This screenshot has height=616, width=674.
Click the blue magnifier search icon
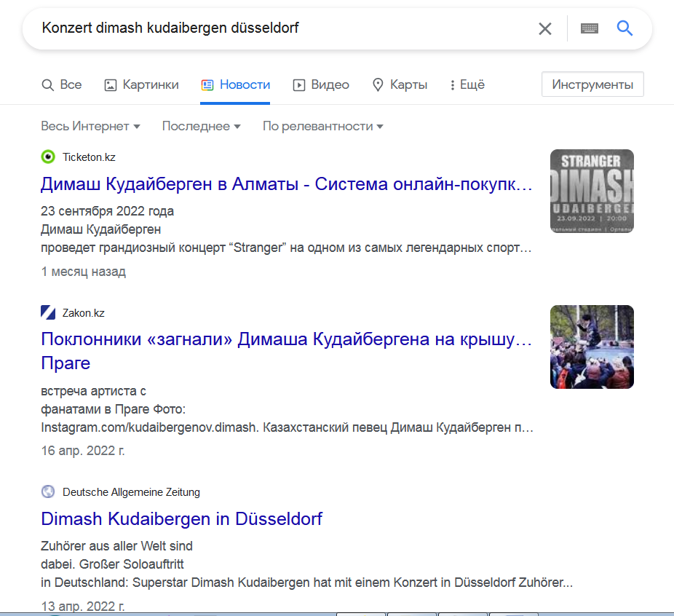(x=625, y=28)
